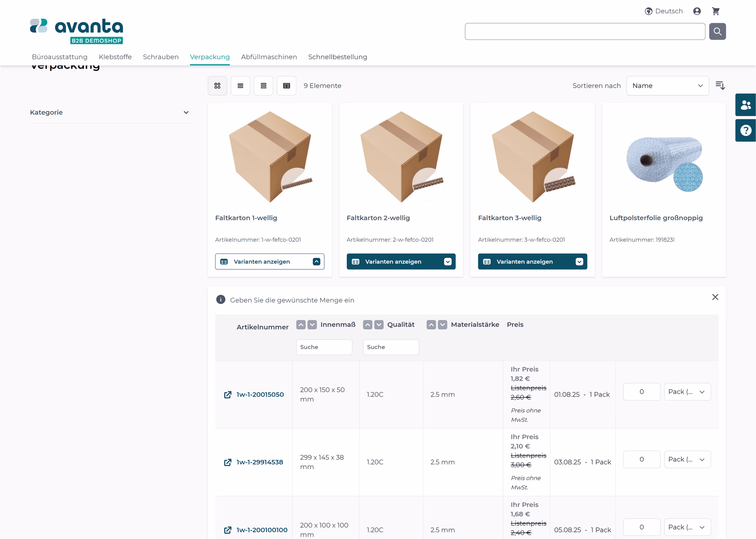The image size is (756, 539).
Task: Click the Faltkarton 2-wellig product image
Action: point(401,157)
